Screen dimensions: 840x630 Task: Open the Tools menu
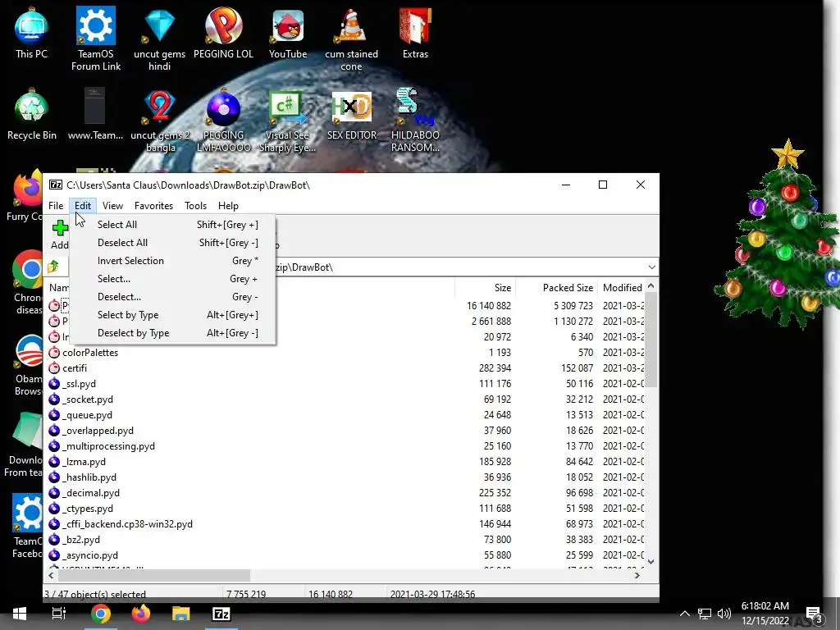195,206
